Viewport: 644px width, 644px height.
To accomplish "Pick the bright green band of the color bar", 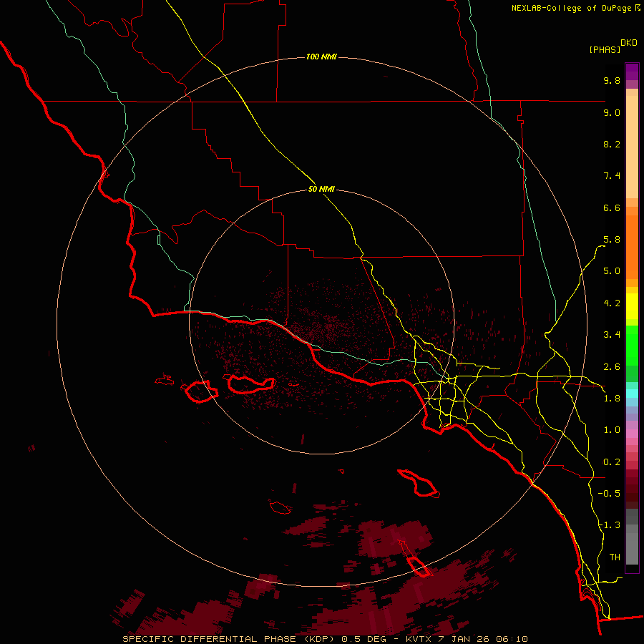I will tap(632, 345).
